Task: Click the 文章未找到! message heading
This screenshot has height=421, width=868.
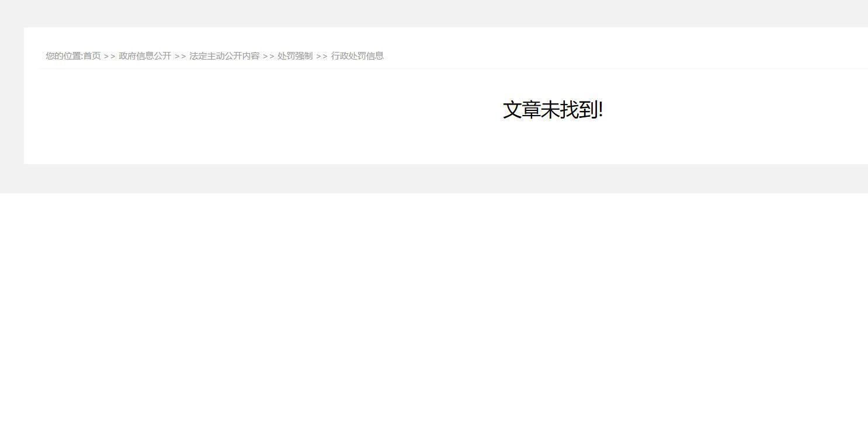Action: [553, 110]
